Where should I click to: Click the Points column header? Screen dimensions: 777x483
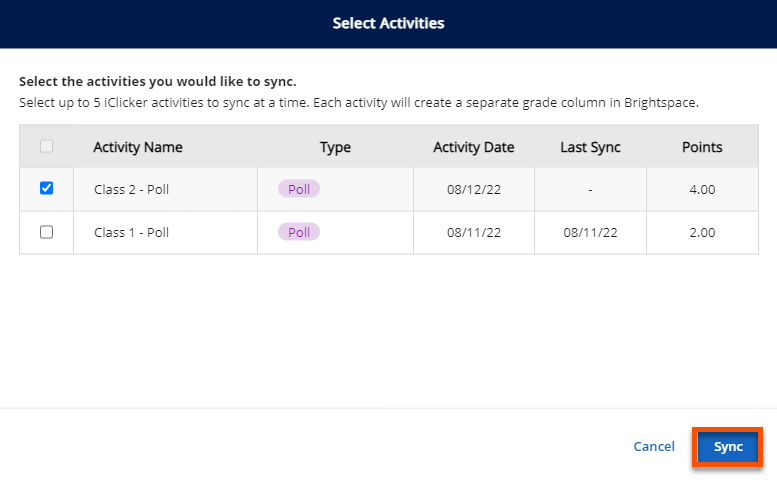tap(702, 147)
